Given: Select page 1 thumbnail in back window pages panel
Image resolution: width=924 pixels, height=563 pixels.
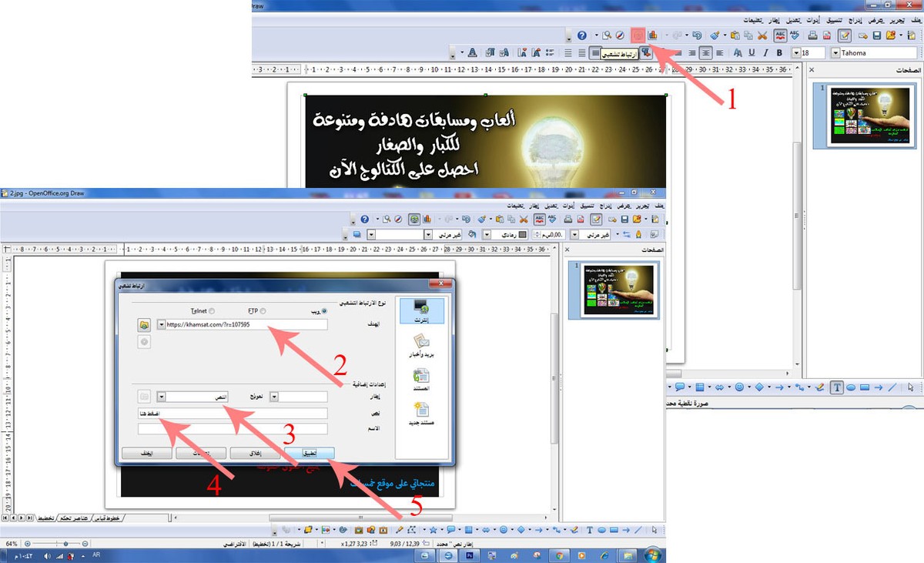Looking at the screenshot, I should coord(865,116).
